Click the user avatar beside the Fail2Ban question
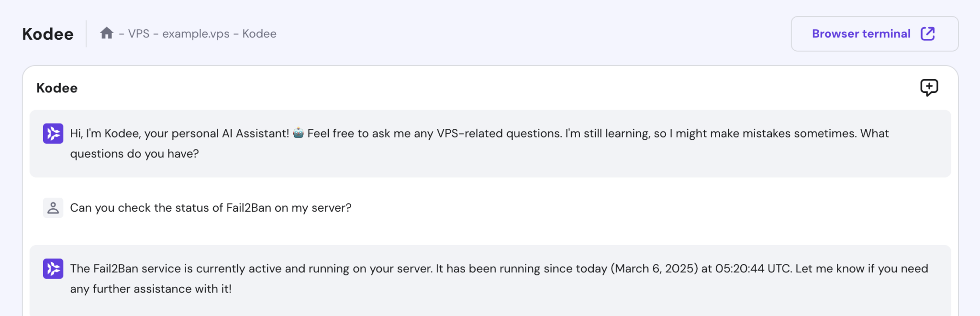Screen dimensions: 980x316 (53, 208)
